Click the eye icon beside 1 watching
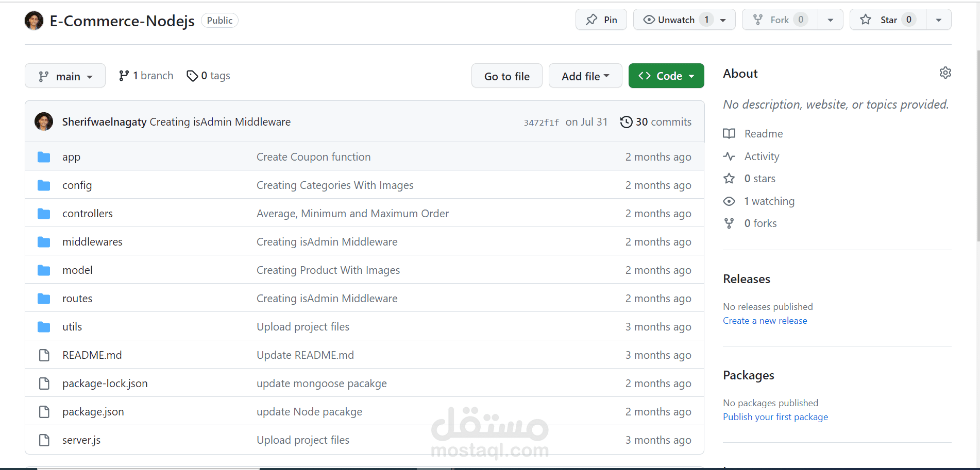This screenshot has width=980, height=470. [729, 201]
